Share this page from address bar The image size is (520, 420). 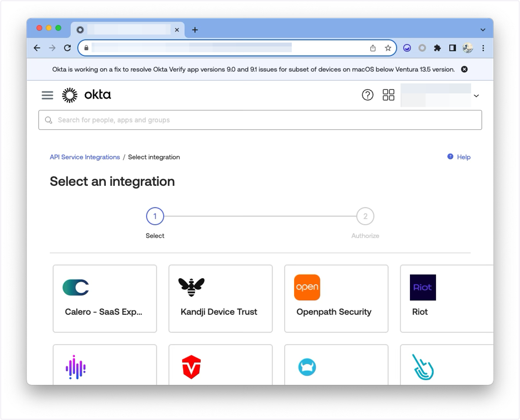tap(373, 48)
